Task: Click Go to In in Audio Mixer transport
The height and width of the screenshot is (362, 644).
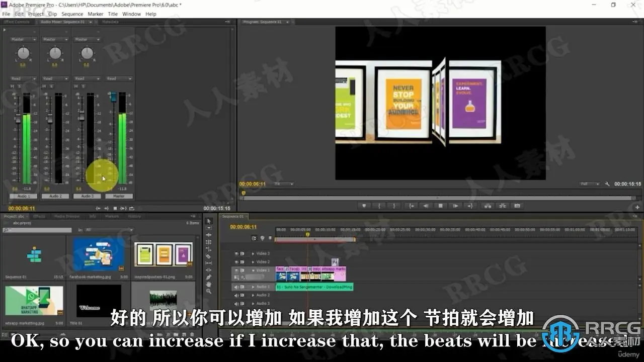Action: 98,208
